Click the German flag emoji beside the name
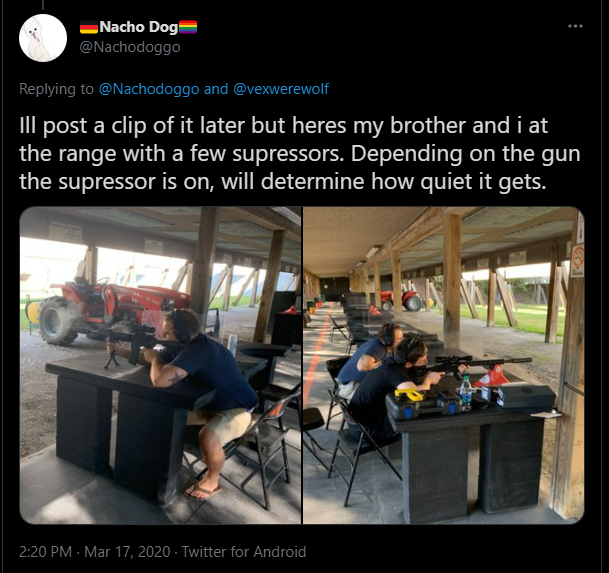 [89, 28]
